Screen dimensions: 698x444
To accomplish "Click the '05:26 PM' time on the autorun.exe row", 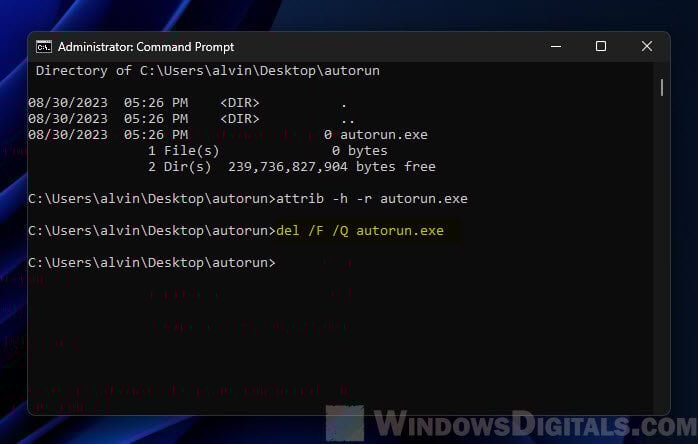I will pyautogui.click(x=156, y=134).
